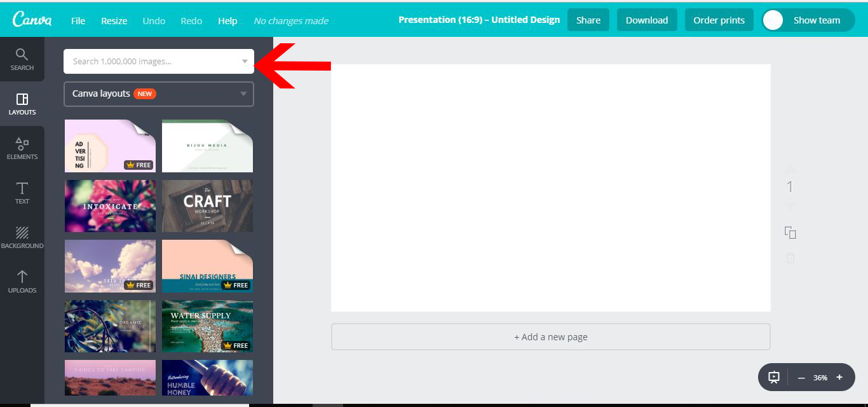The height and width of the screenshot is (407, 868).
Task: Open the Search panel in the sidebar
Action: point(22,59)
